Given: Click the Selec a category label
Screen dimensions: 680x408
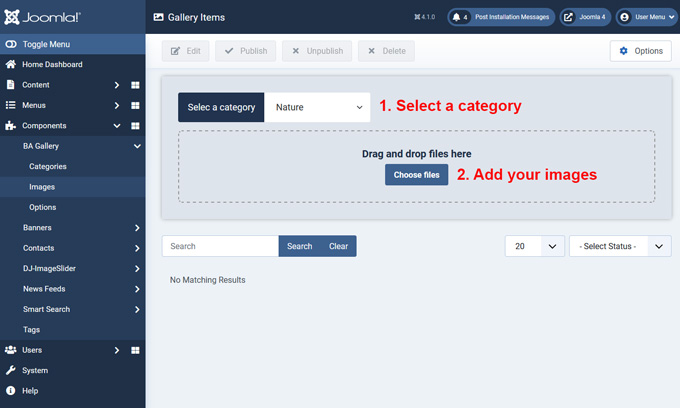Looking at the screenshot, I should 221,107.
